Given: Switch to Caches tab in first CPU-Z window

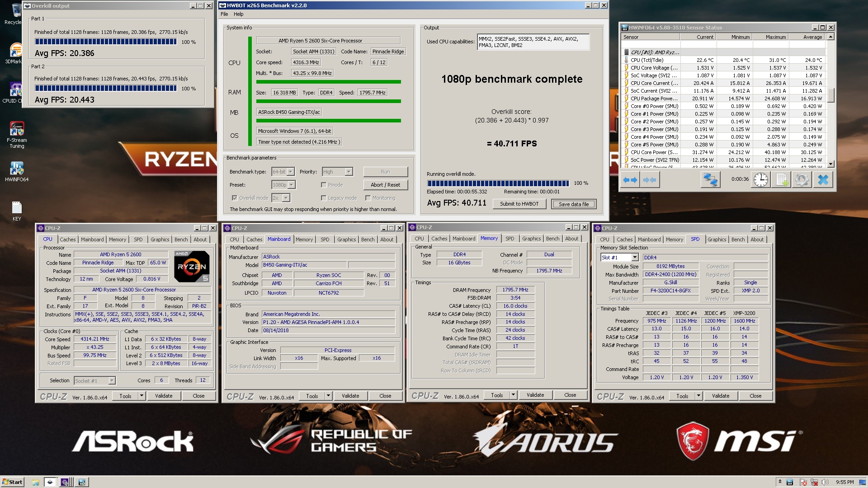Looking at the screenshot, I should (68, 239).
